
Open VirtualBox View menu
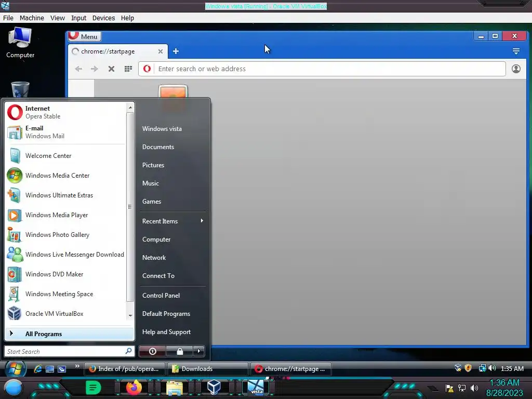(x=58, y=18)
